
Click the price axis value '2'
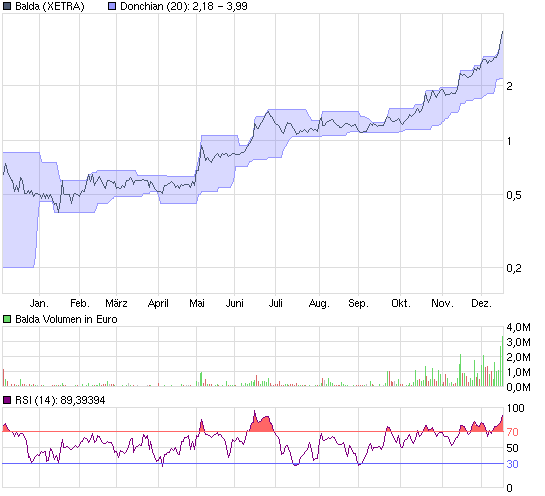(509, 86)
